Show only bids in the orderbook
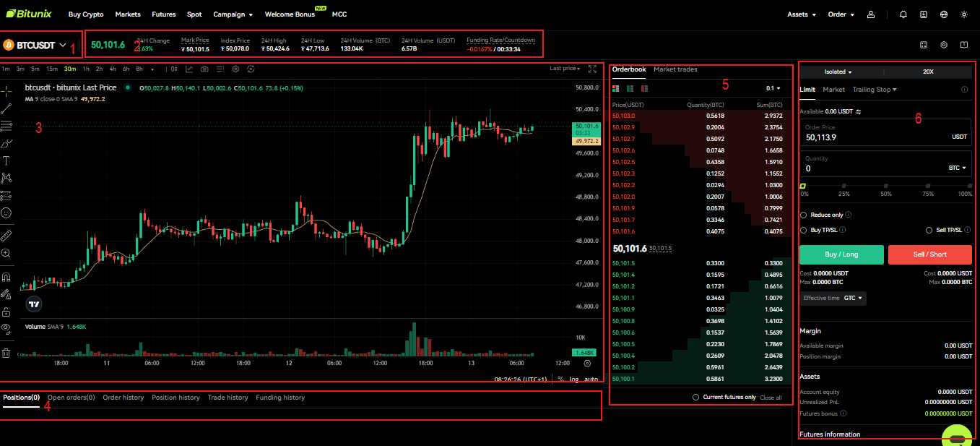 (630, 89)
